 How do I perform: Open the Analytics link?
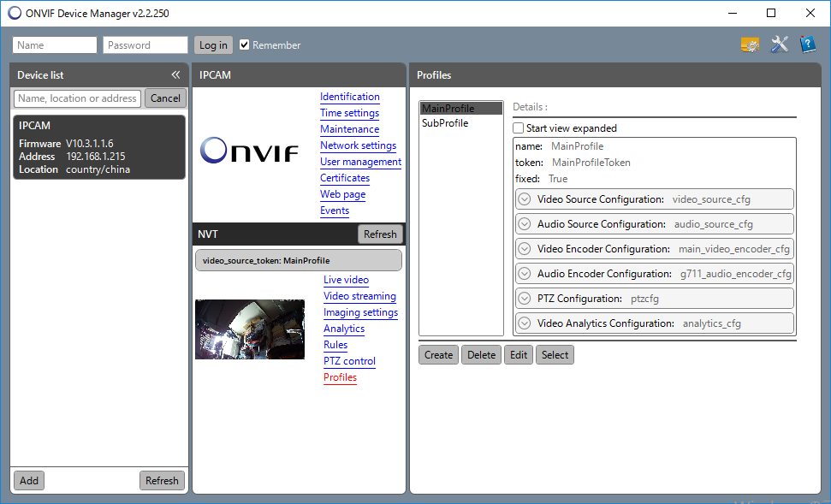click(345, 329)
